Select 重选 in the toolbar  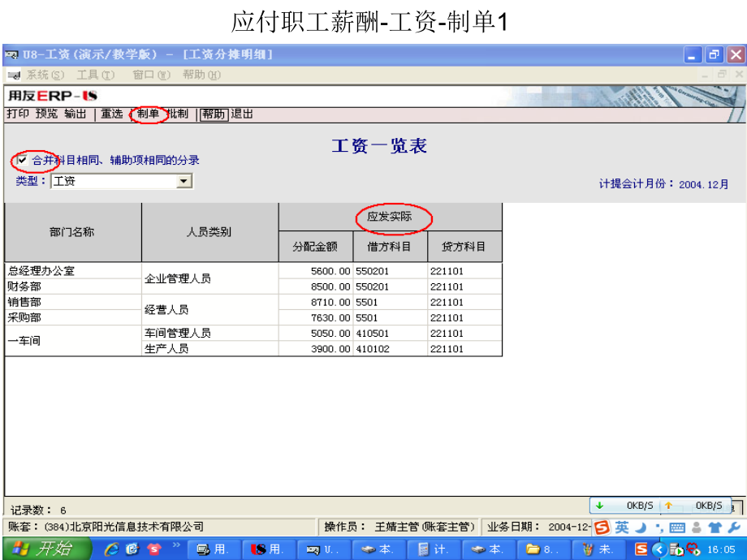pos(112,114)
